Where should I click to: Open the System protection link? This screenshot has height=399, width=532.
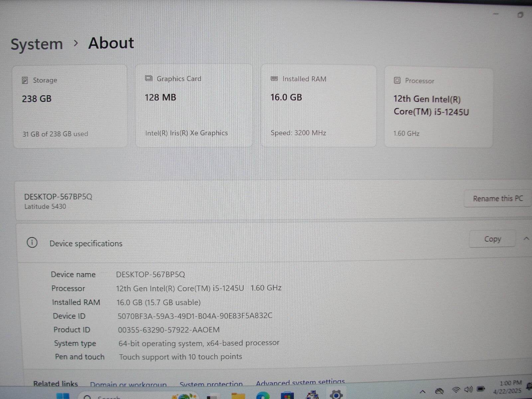[211, 384]
